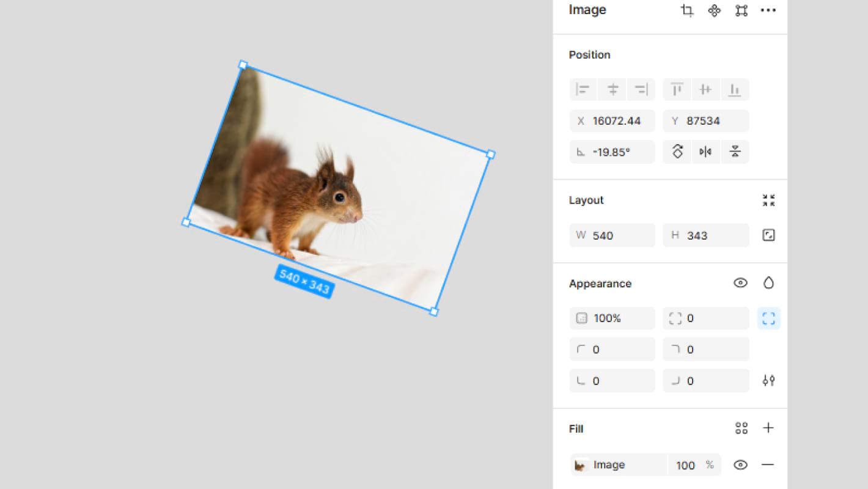
Task: Open the more options ellipsis menu
Action: (x=768, y=10)
